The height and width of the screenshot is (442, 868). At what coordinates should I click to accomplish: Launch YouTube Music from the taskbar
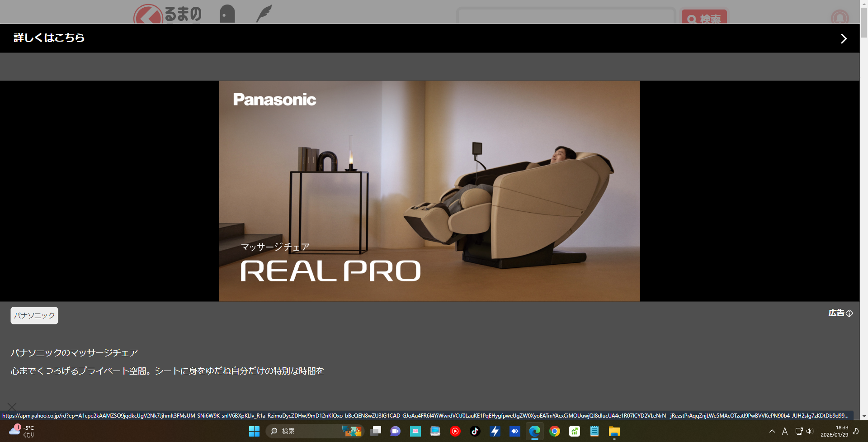coord(455,431)
